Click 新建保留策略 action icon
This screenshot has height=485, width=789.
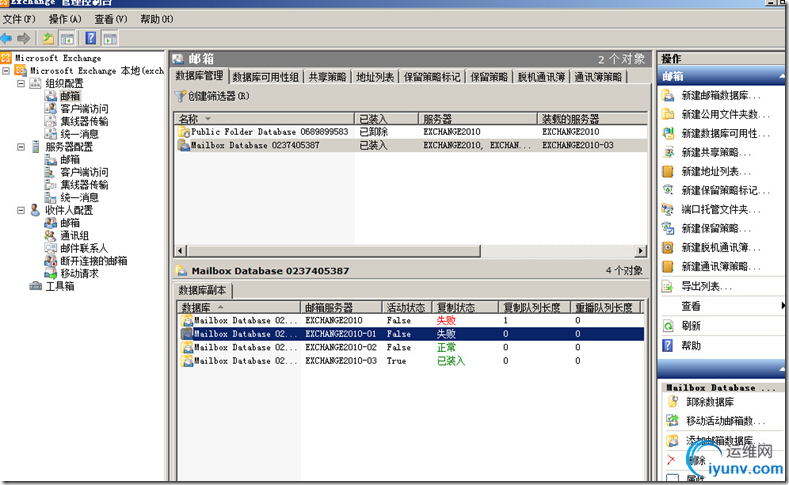(x=668, y=228)
